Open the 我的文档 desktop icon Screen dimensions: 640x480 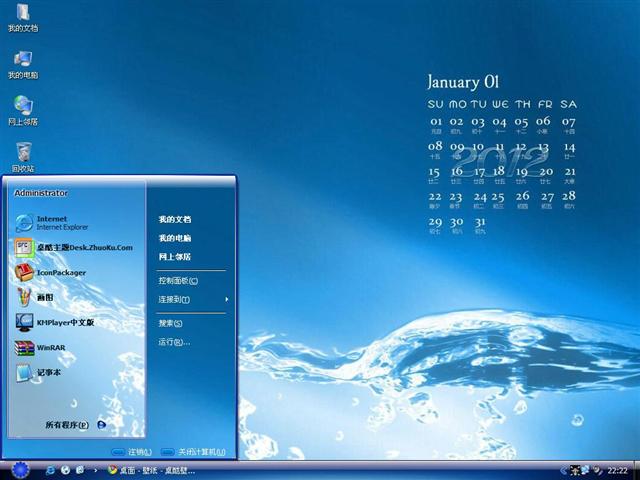[23, 16]
